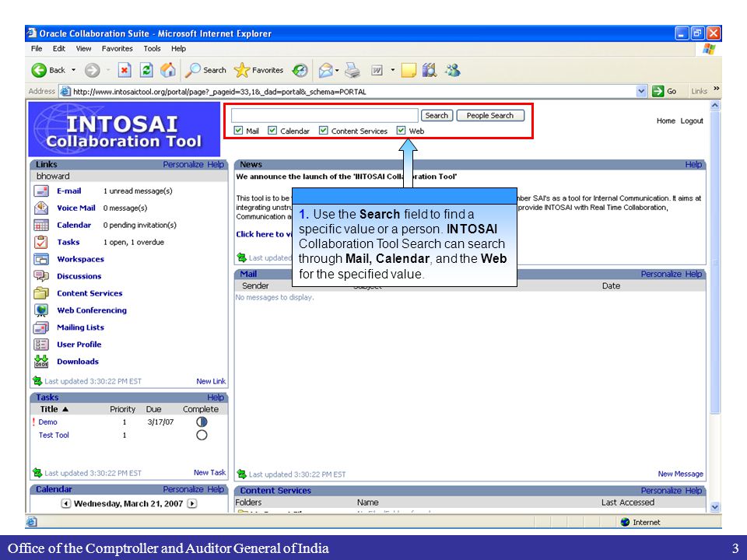747x560 pixels.
Task: Click the Workspaces icon
Action: pyautogui.click(x=41, y=259)
